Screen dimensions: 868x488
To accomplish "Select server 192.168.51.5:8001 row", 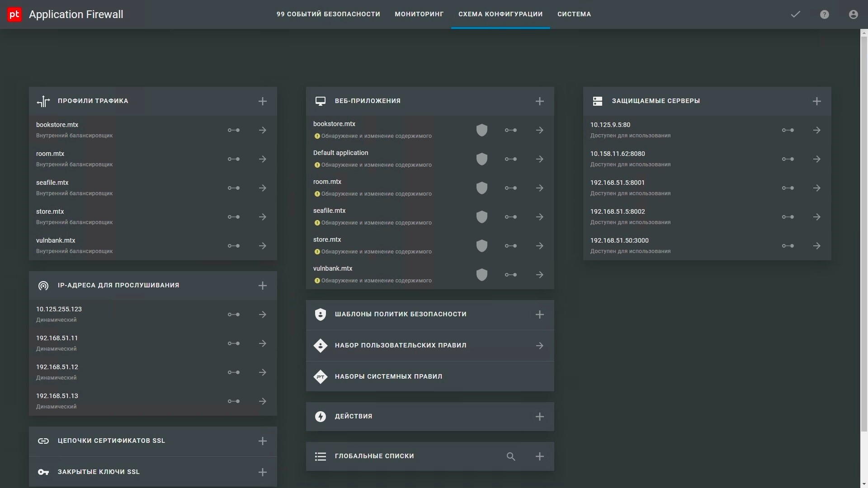I will click(x=707, y=188).
